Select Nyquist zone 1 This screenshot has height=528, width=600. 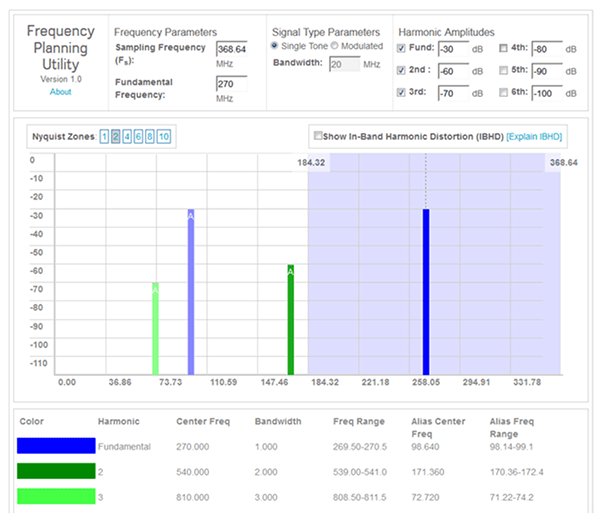pos(104,136)
